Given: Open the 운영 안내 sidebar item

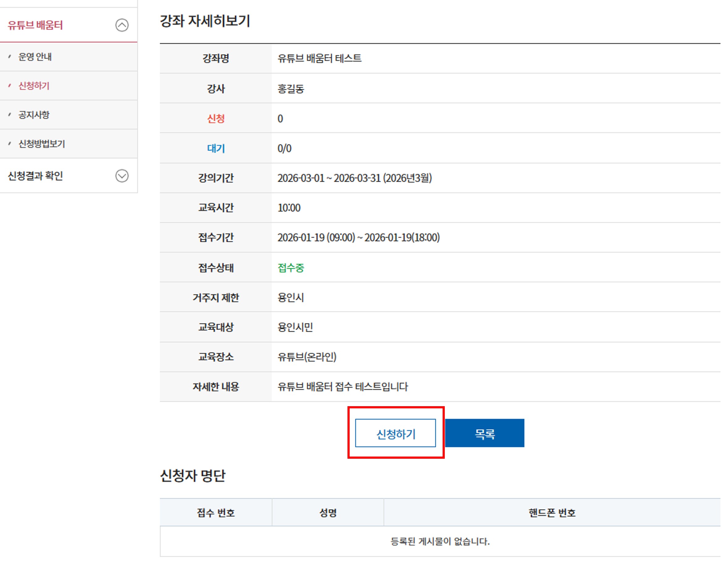Looking at the screenshot, I should point(35,57).
